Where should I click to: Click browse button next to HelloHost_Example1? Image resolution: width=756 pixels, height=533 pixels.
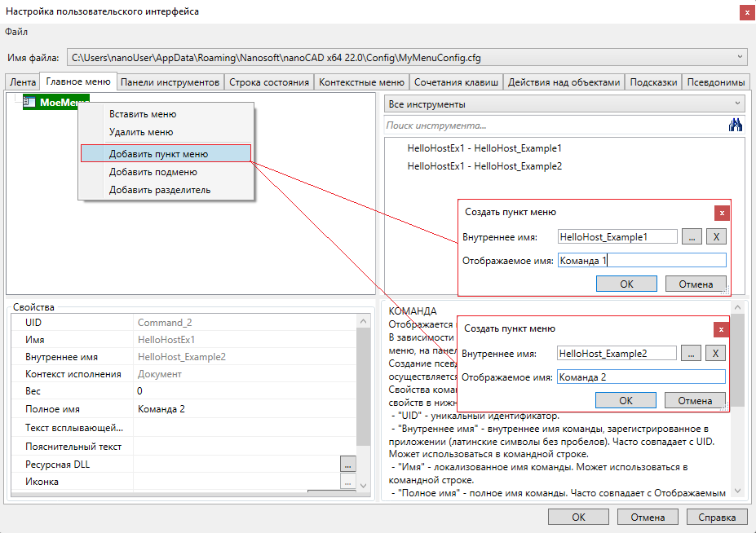[x=692, y=236]
